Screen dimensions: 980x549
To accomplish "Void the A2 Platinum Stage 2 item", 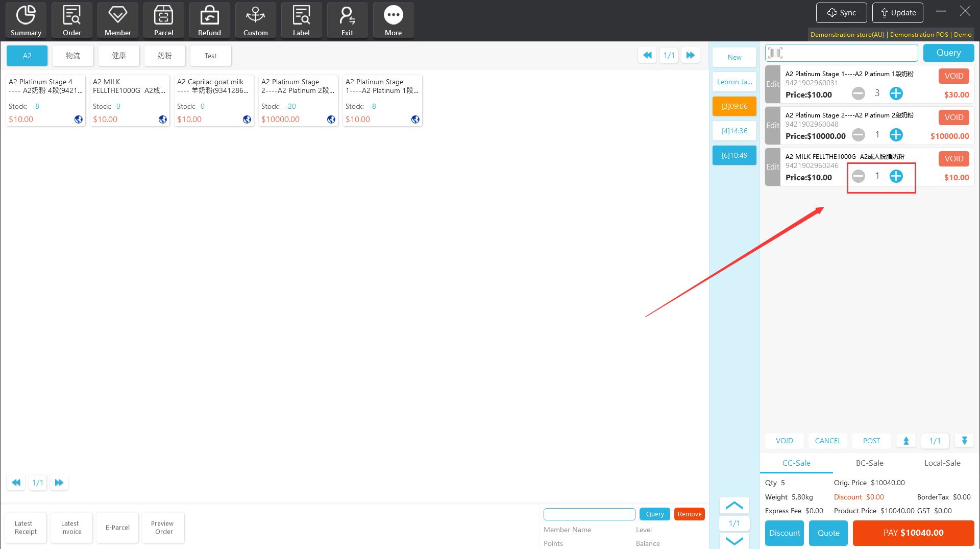I will (953, 117).
